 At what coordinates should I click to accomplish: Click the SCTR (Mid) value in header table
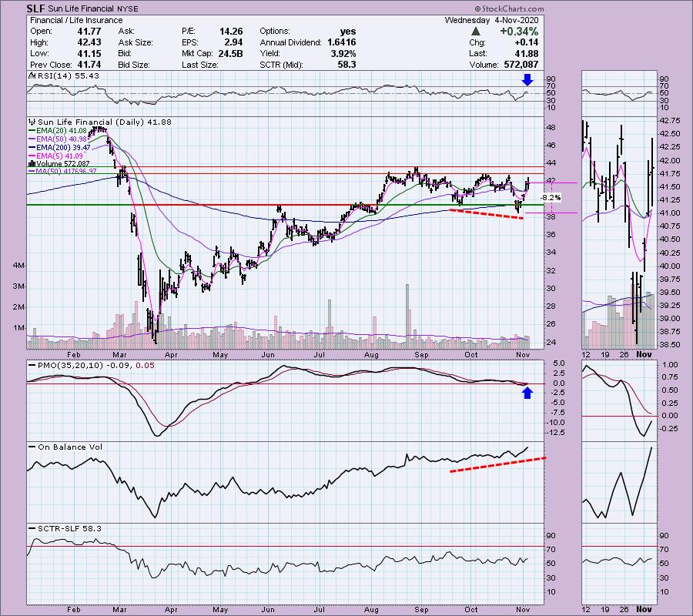(347, 65)
